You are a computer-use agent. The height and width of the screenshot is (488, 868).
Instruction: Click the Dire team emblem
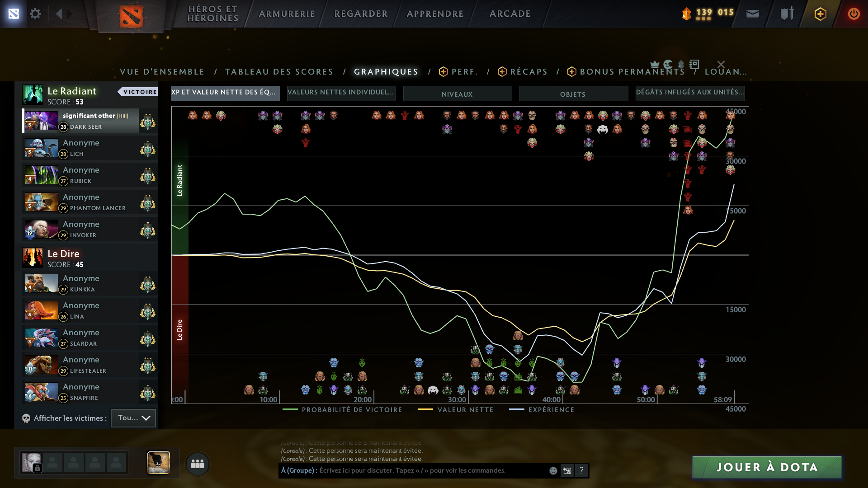click(33, 258)
